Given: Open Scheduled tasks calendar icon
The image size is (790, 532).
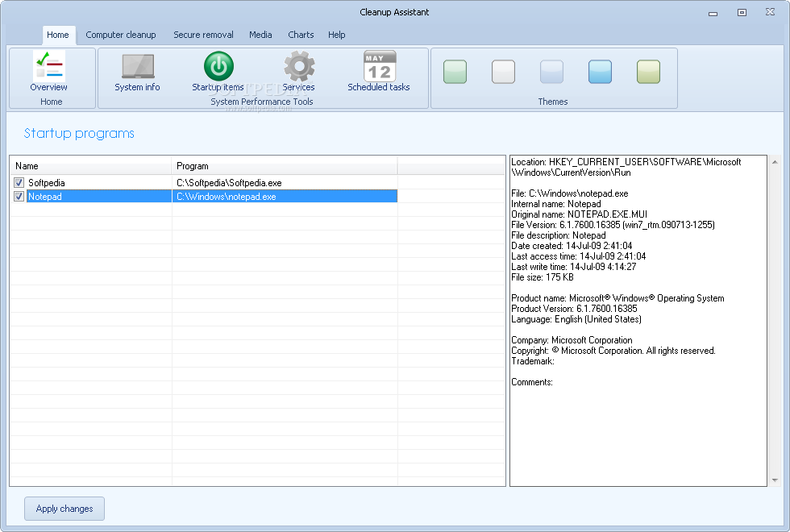Looking at the screenshot, I should pos(380,66).
